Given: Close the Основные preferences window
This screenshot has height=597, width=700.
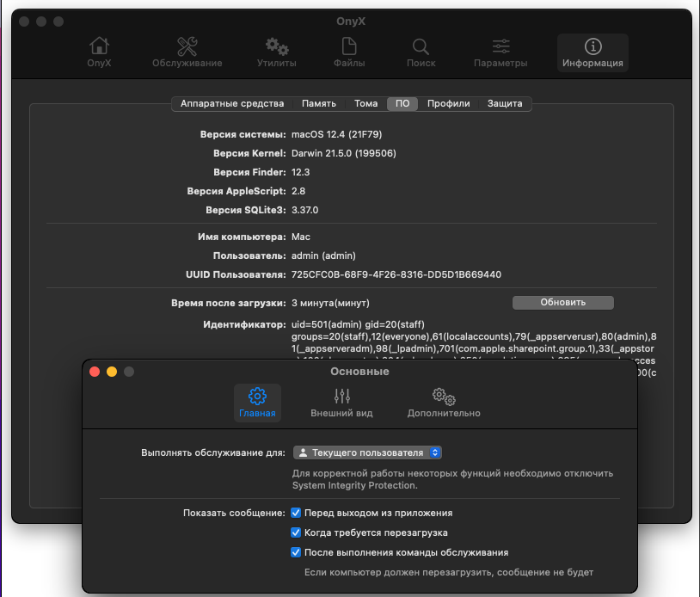Looking at the screenshot, I should pyautogui.click(x=95, y=372).
